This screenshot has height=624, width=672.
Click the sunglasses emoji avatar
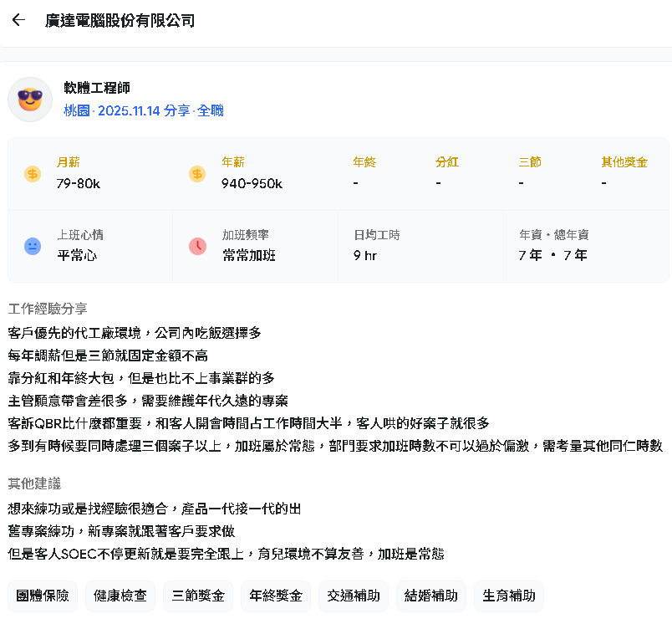30,100
